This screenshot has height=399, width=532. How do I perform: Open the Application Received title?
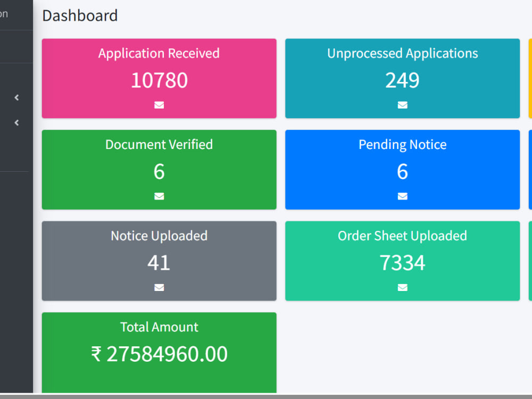(x=159, y=54)
